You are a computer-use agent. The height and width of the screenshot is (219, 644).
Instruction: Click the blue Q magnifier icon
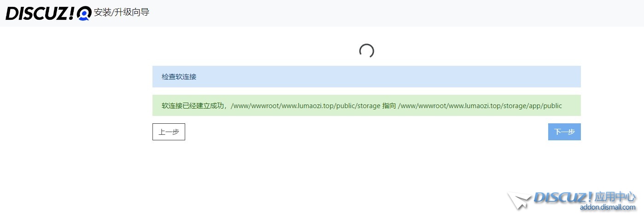(x=84, y=13)
